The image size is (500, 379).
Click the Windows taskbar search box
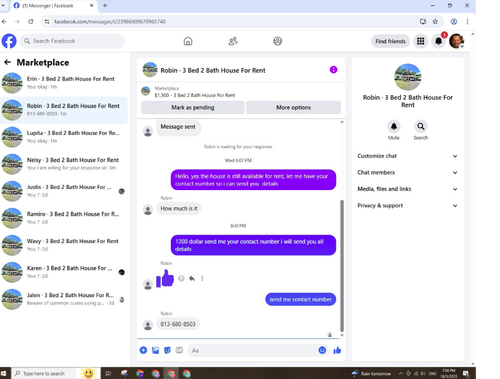coord(44,373)
